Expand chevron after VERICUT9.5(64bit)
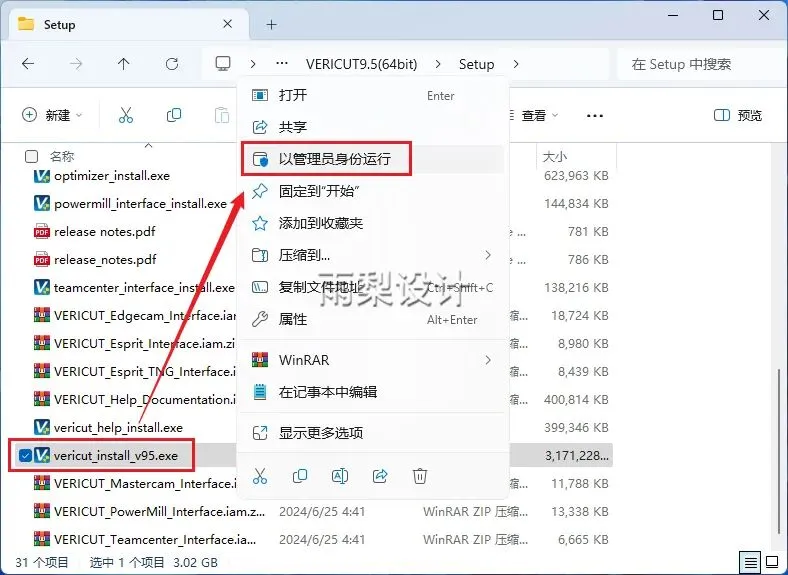This screenshot has width=788, height=575. (x=438, y=64)
